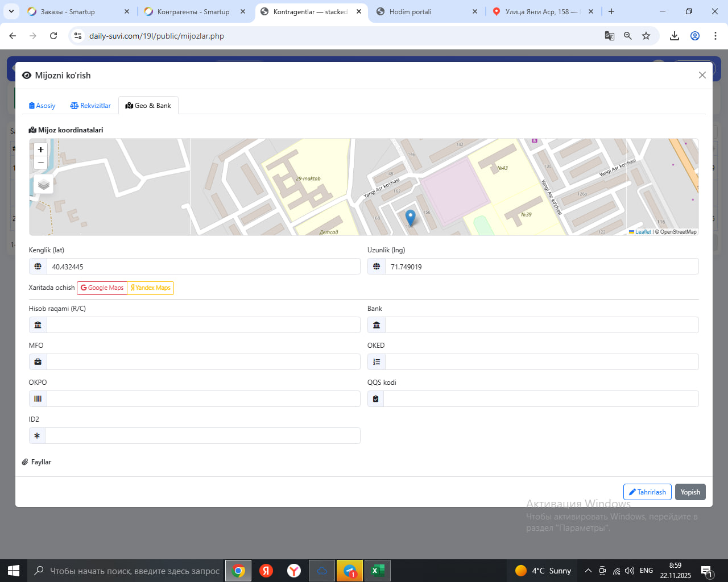728x582 pixels.
Task: Dismiss modal using the X icon
Action: click(x=702, y=75)
